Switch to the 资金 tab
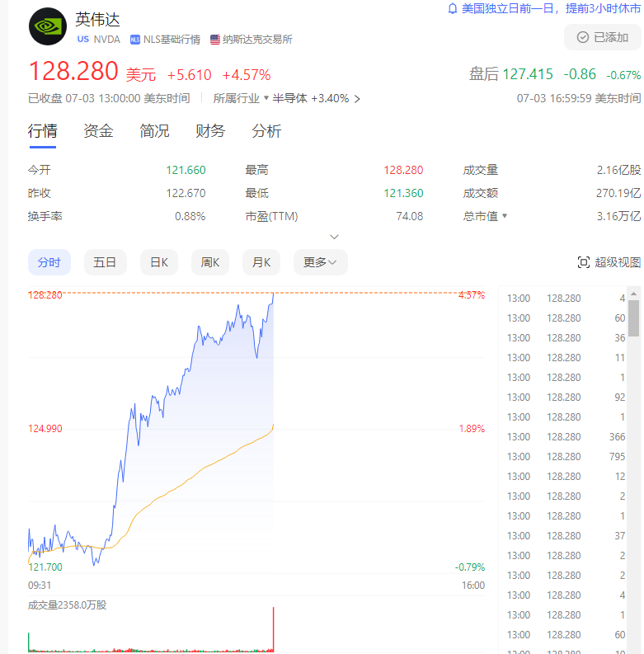 pos(98,131)
